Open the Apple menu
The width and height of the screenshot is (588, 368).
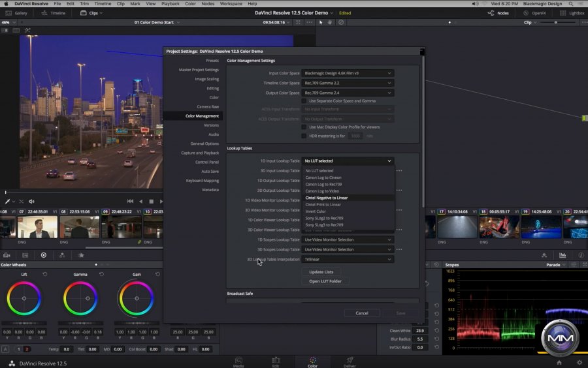[6, 4]
